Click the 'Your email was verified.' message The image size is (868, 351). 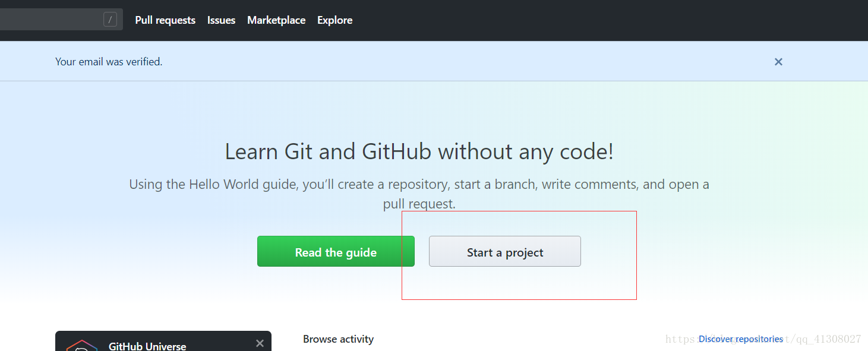point(109,62)
